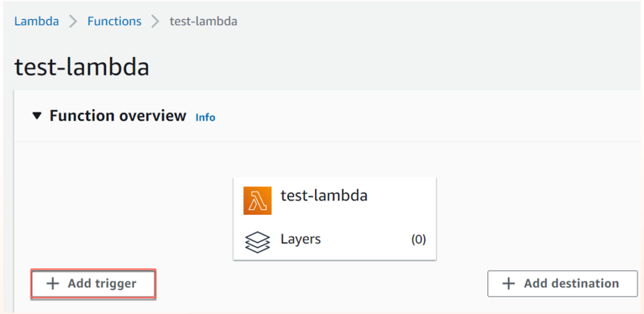Screen dimensions: 644x314
Task: Open the Info link next to Function overview
Action: pos(206,117)
